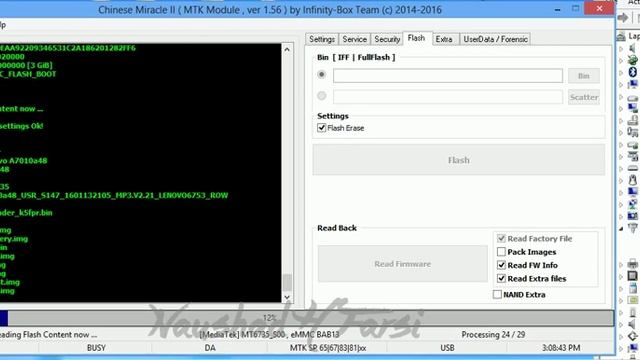
Task: Uncheck Read Extra files option
Action: point(501,279)
